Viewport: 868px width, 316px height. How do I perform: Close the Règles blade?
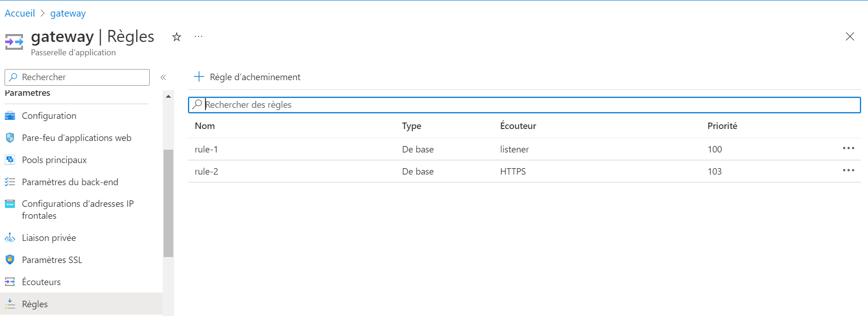tap(850, 36)
